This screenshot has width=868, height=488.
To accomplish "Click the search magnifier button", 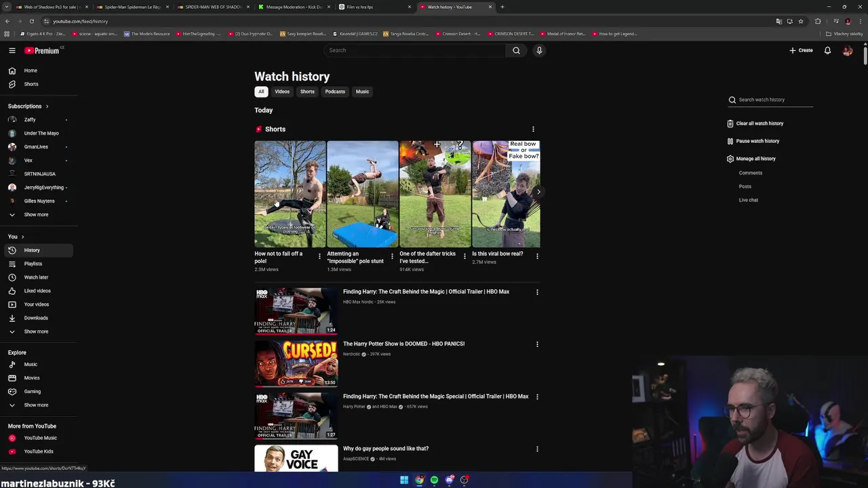I will pyautogui.click(x=516, y=50).
